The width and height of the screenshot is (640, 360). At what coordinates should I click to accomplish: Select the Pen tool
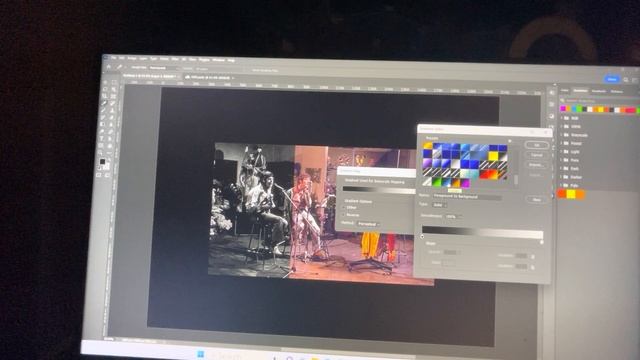(x=111, y=131)
